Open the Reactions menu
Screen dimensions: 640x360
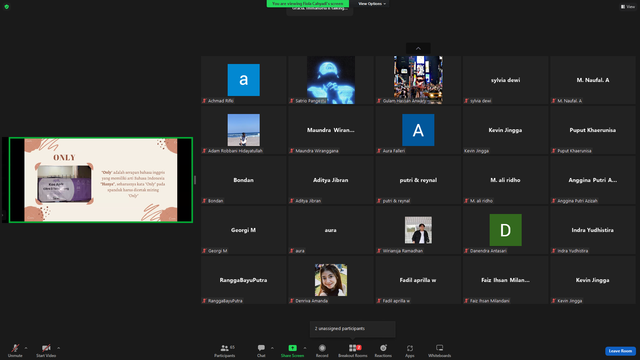point(383,350)
